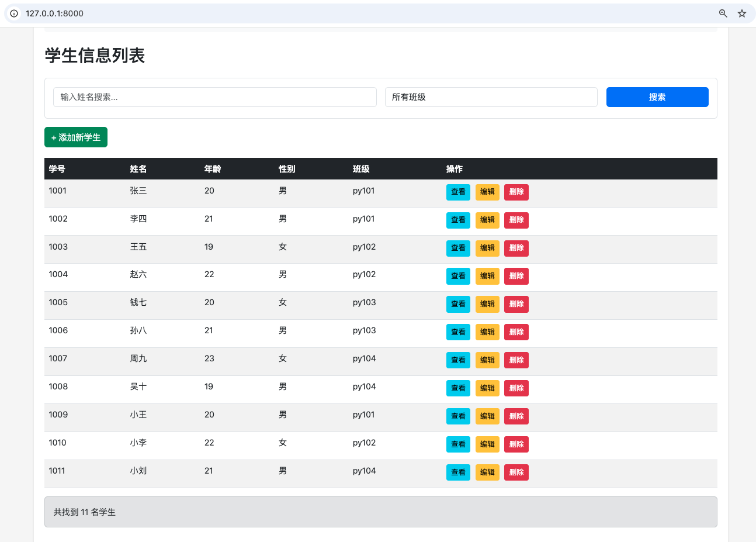Screen dimensions: 756x542
Task: Click the 添加新学生 button
Action: tap(76, 137)
